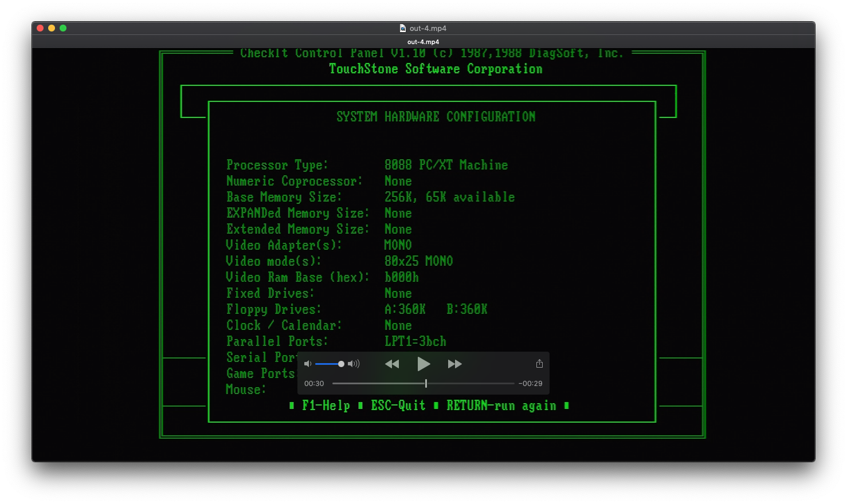
Task: Rewind the video playback
Action: [x=392, y=364]
